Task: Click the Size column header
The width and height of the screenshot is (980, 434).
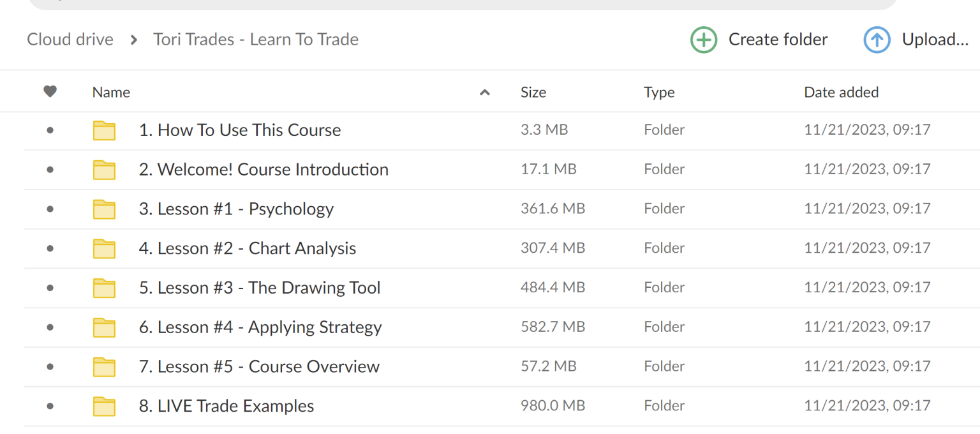Action: pyautogui.click(x=533, y=92)
